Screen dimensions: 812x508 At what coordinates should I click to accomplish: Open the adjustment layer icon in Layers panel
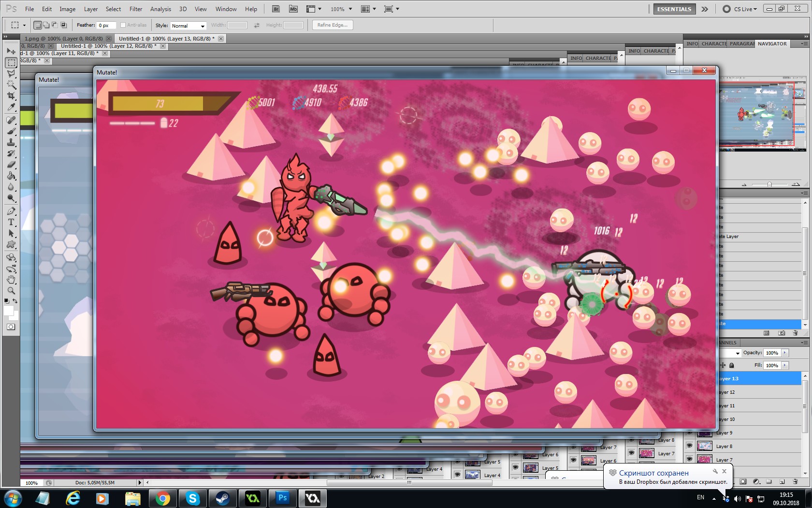(756, 482)
